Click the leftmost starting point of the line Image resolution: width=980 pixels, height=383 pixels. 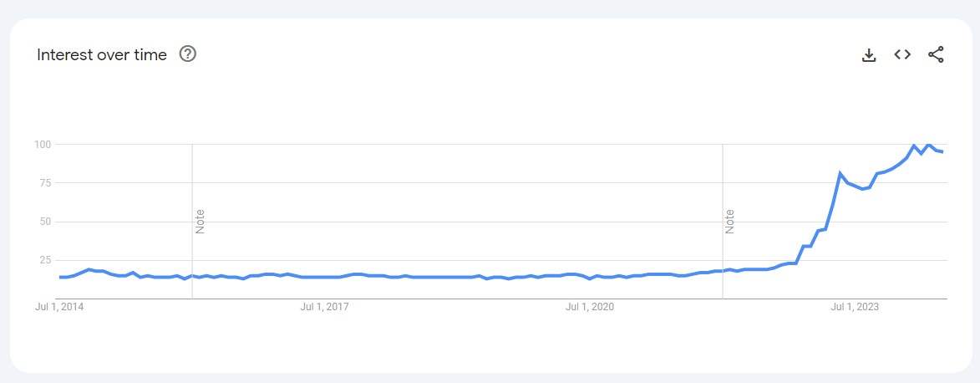(x=61, y=277)
